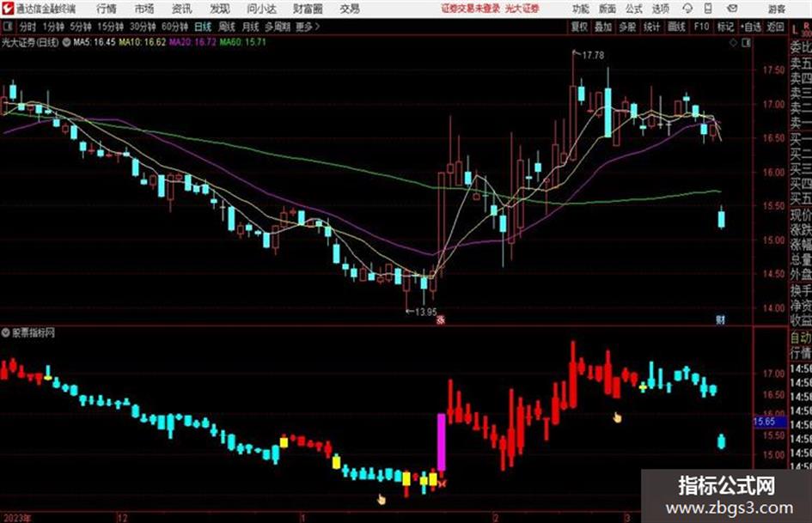Expand the 更多 periods list

[308, 27]
